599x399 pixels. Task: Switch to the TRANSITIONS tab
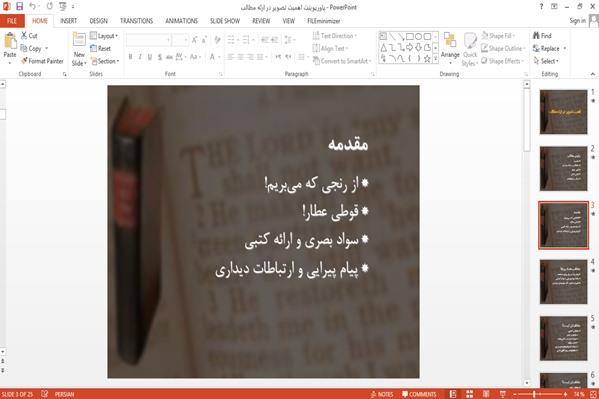(x=136, y=21)
